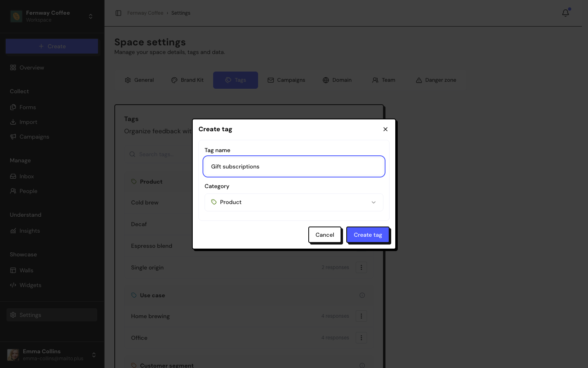
Task: Switch to the General tab
Action: (139, 80)
